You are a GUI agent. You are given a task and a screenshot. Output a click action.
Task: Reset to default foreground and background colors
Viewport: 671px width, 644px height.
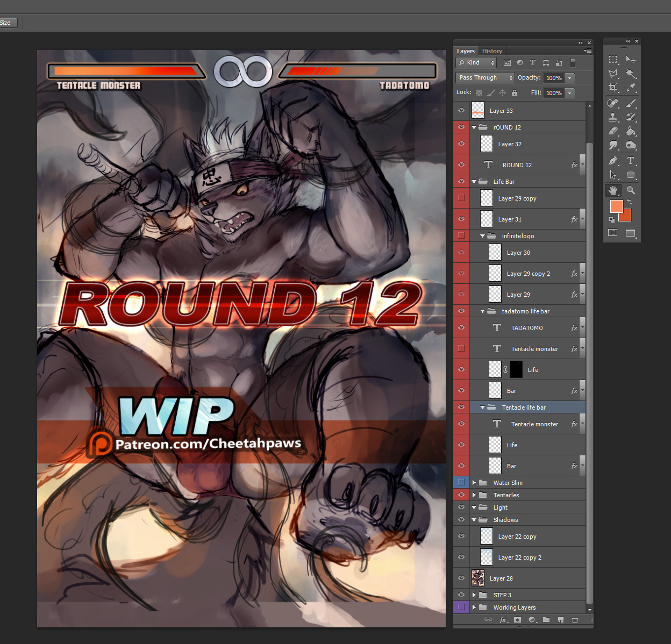[x=612, y=219]
